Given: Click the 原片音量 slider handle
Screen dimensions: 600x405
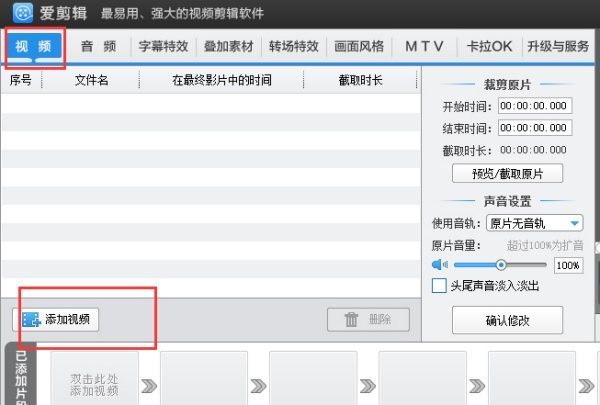Looking at the screenshot, I should click(501, 265).
